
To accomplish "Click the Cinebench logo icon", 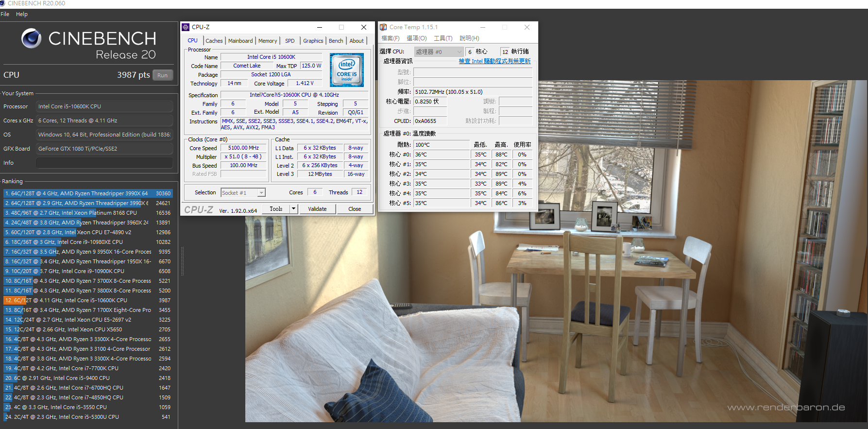I will pos(32,38).
